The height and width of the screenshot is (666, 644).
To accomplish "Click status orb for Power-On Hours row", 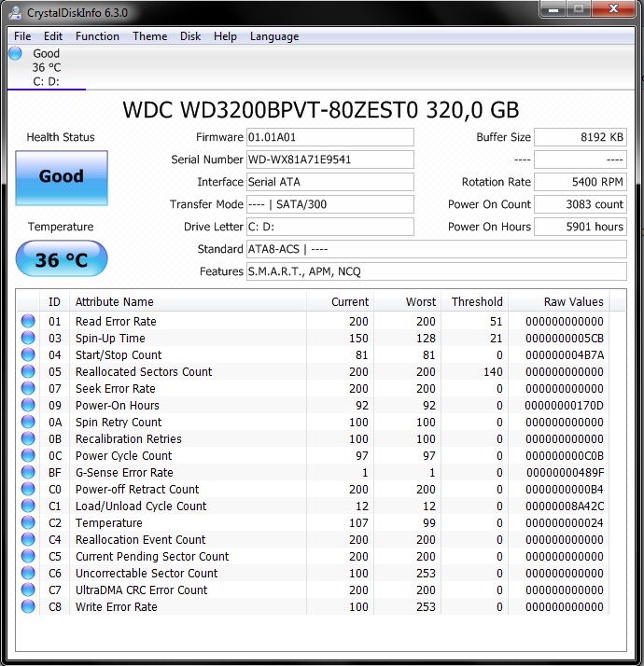I will [28, 405].
